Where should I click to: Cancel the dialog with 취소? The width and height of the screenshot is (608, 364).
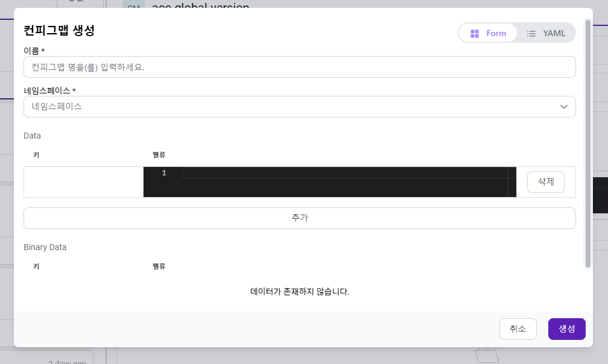pyautogui.click(x=518, y=329)
